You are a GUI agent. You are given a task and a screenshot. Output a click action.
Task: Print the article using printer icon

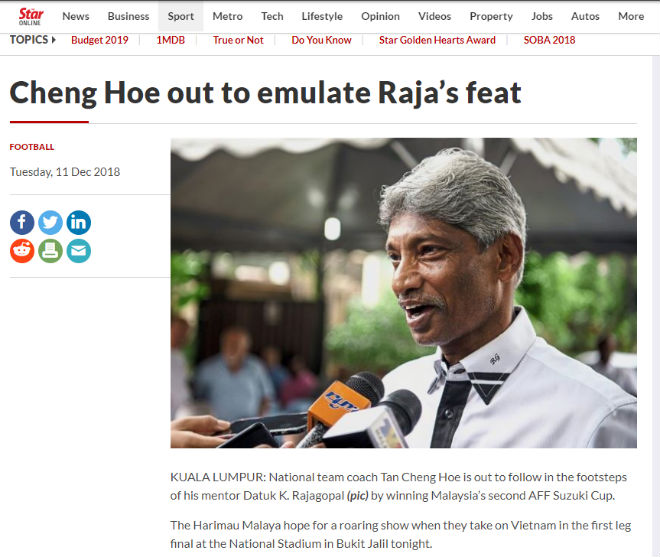tap(51, 251)
